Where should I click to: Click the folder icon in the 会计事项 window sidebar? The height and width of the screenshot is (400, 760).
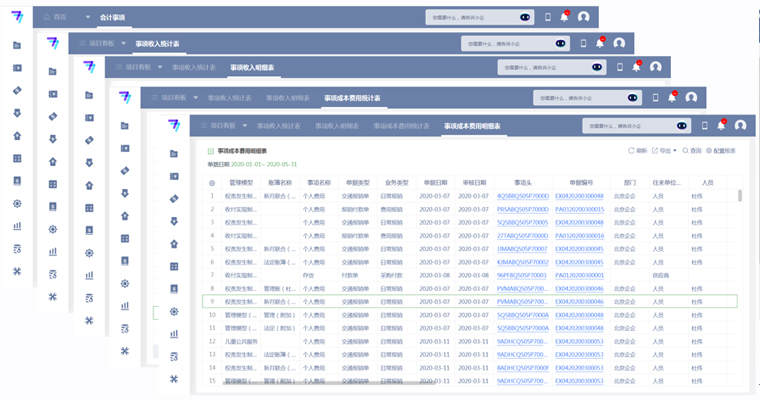point(17,45)
